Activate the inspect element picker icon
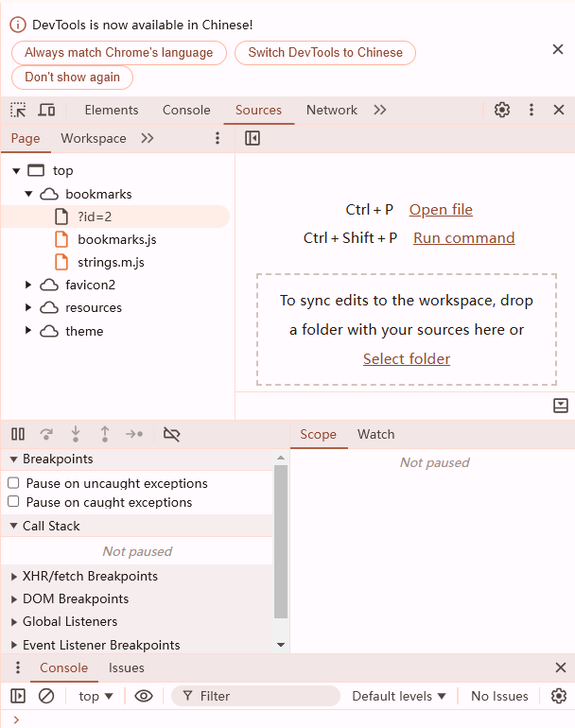The image size is (575, 728). (18, 110)
